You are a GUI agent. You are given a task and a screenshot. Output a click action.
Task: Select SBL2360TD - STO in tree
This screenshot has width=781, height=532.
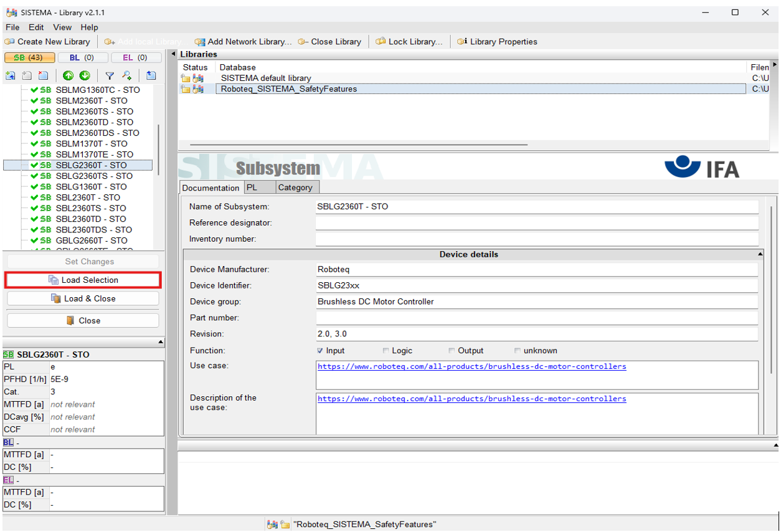(x=91, y=219)
